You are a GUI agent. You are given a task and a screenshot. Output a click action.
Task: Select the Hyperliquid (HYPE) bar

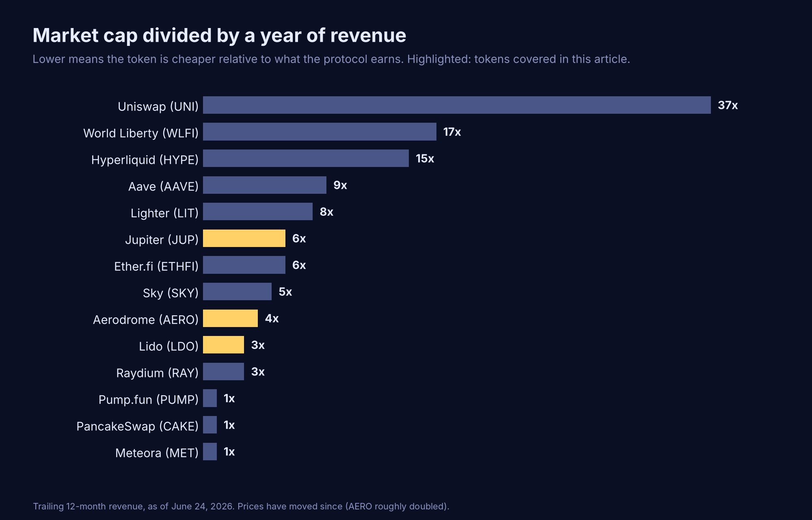[306, 158]
